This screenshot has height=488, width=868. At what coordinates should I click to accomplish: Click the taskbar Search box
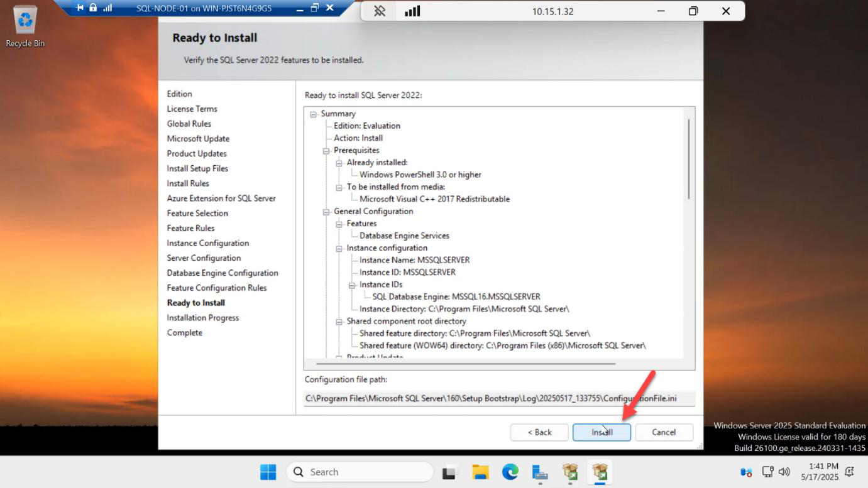point(360,472)
